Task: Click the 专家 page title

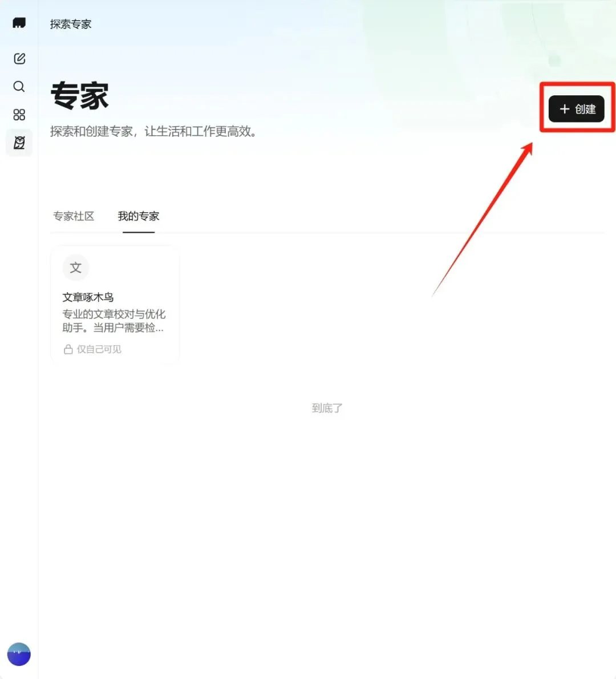Action: pos(80,96)
